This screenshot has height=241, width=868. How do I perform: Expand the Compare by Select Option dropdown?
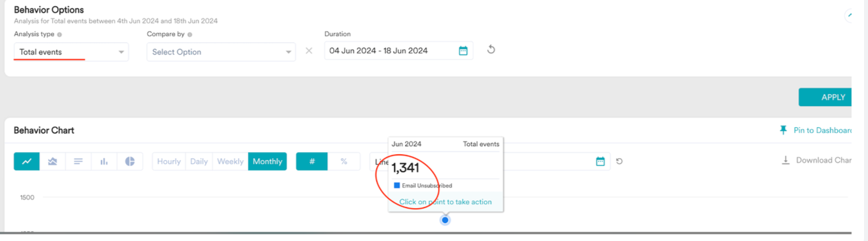pyautogui.click(x=221, y=52)
